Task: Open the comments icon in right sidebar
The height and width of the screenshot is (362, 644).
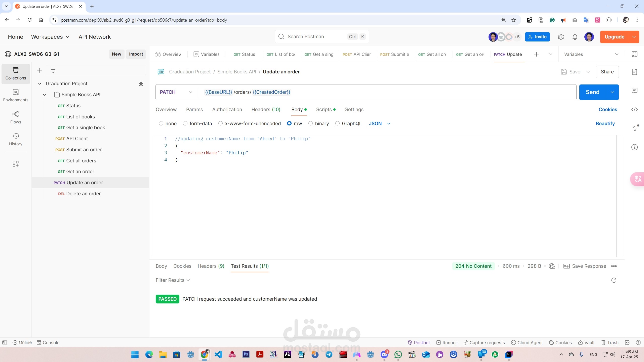Action: coord(634,90)
